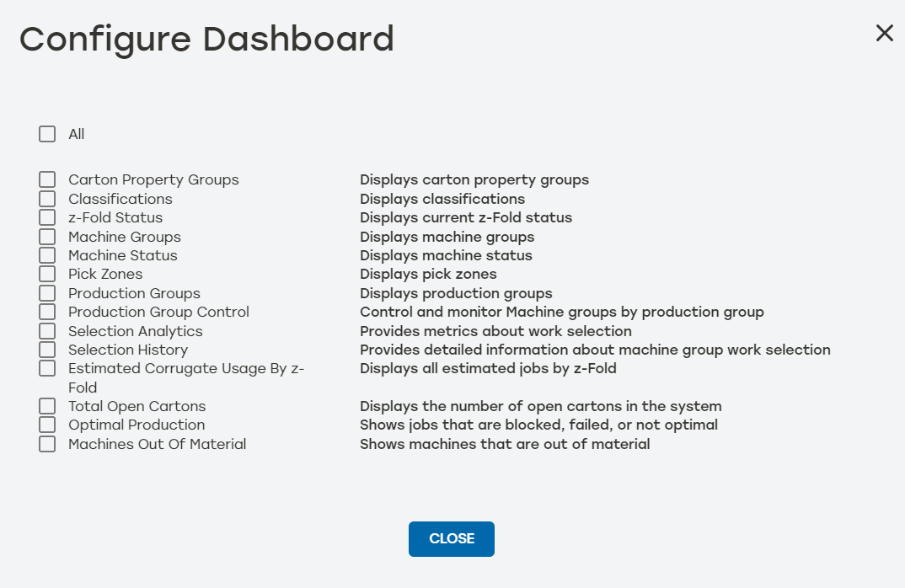Enable Selection Analytics metrics
Viewport: 905px width, 588px height.
(x=47, y=330)
